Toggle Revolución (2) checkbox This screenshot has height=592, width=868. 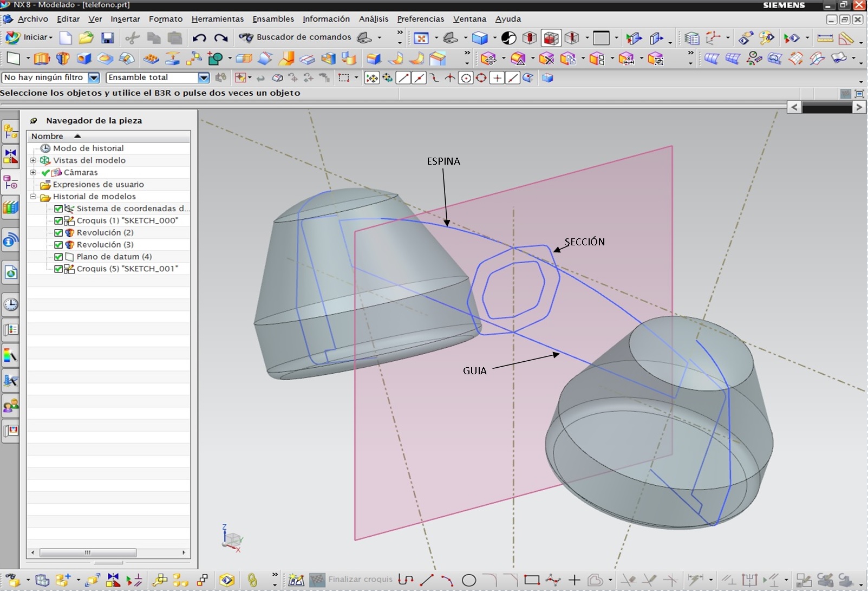[x=58, y=232]
